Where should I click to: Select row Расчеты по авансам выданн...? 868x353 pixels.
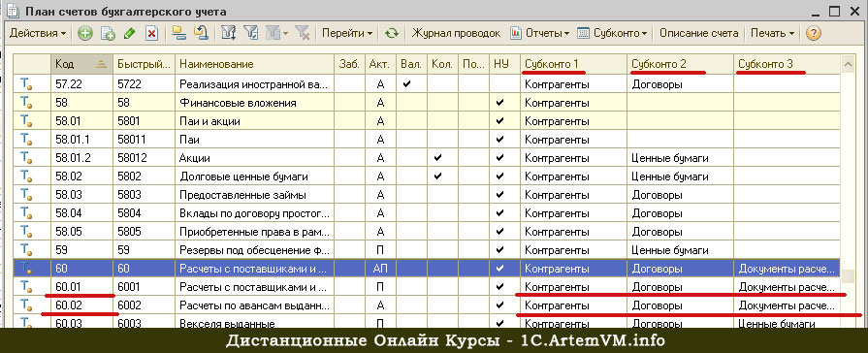pyautogui.click(x=427, y=305)
